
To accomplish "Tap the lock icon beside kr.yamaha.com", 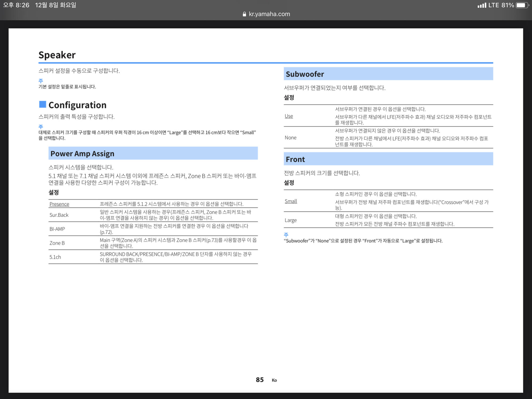I will pos(244,14).
